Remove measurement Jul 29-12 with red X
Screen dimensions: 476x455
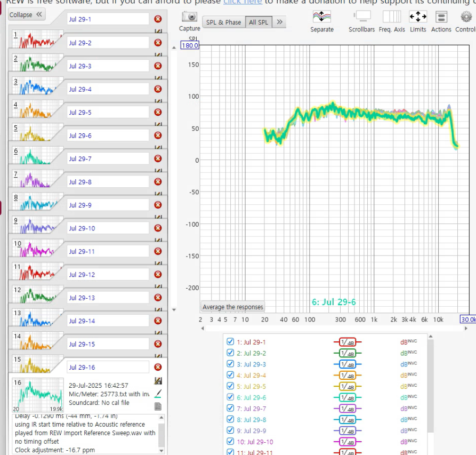158,274
